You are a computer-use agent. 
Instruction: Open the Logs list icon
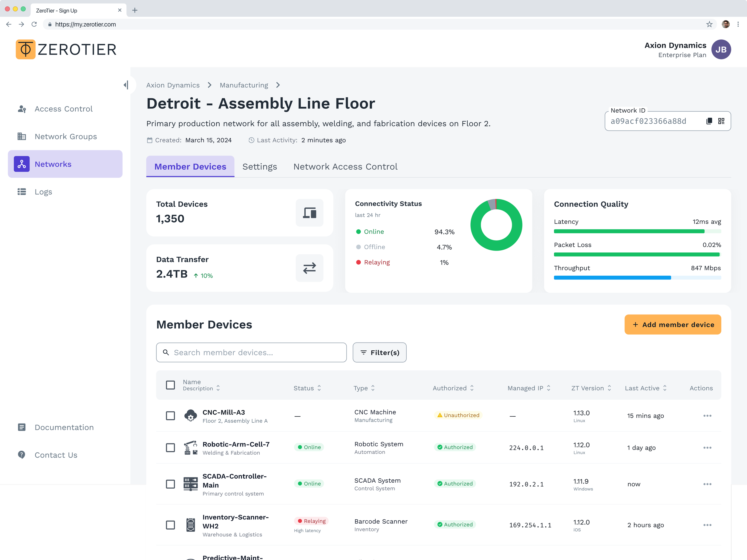click(22, 192)
